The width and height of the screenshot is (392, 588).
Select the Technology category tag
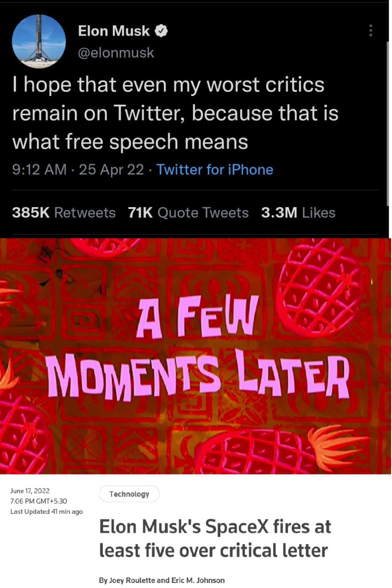coord(129,494)
